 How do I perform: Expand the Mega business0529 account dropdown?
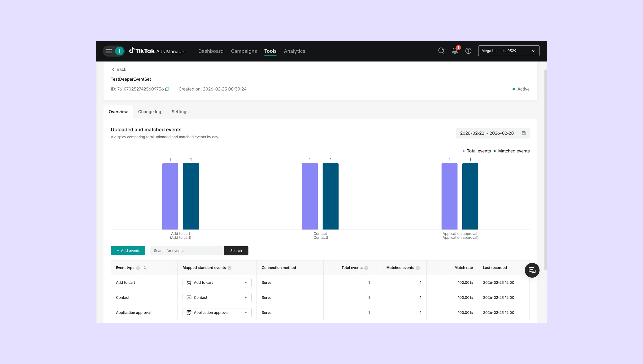[x=508, y=51]
